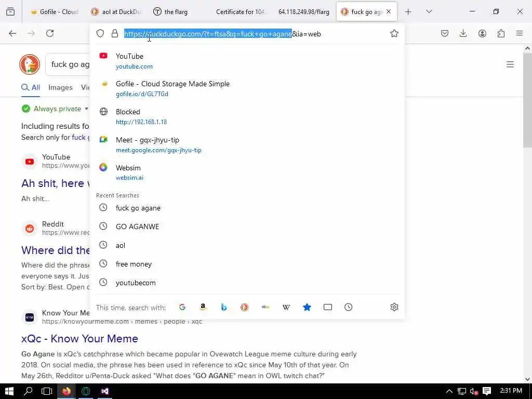Click the Firefox taskbar icon
The width and height of the screenshot is (532, 399).
coord(66,391)
